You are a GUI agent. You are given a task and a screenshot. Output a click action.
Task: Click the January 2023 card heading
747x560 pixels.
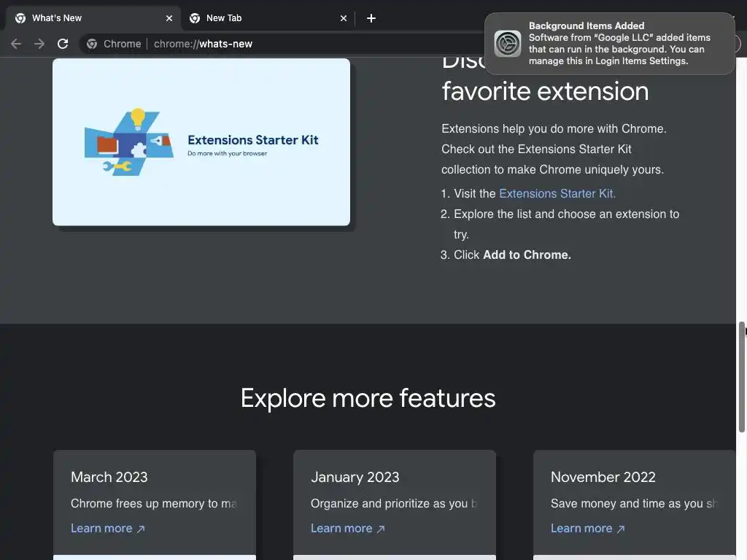tap(355, 477)
